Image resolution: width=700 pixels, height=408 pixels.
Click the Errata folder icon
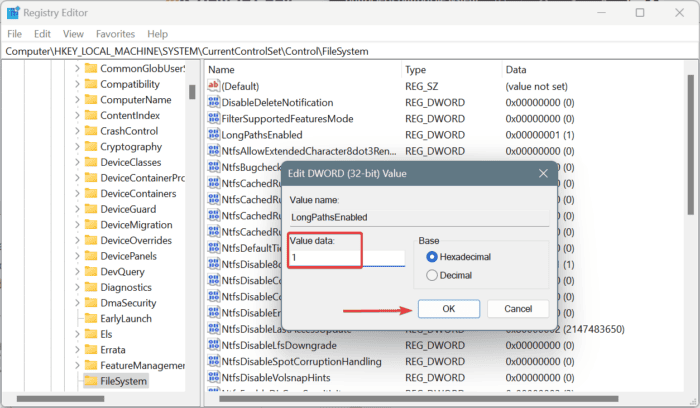click(91, 350)
